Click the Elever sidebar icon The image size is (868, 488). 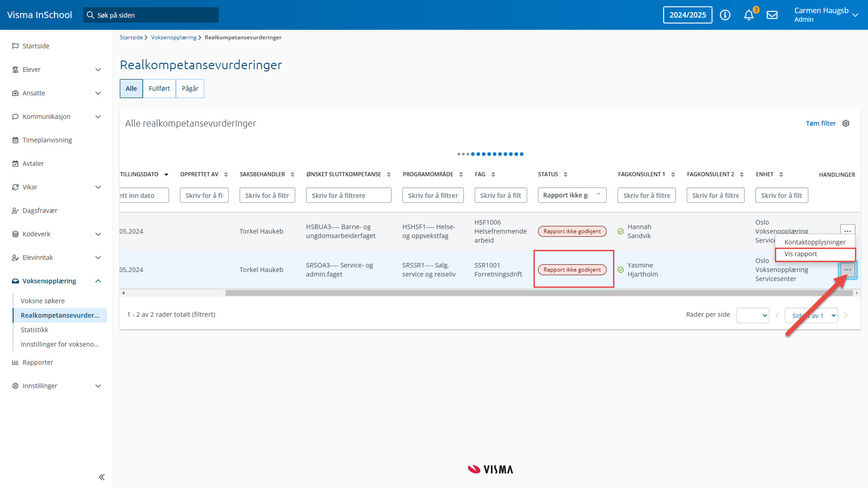coord(15,70)
